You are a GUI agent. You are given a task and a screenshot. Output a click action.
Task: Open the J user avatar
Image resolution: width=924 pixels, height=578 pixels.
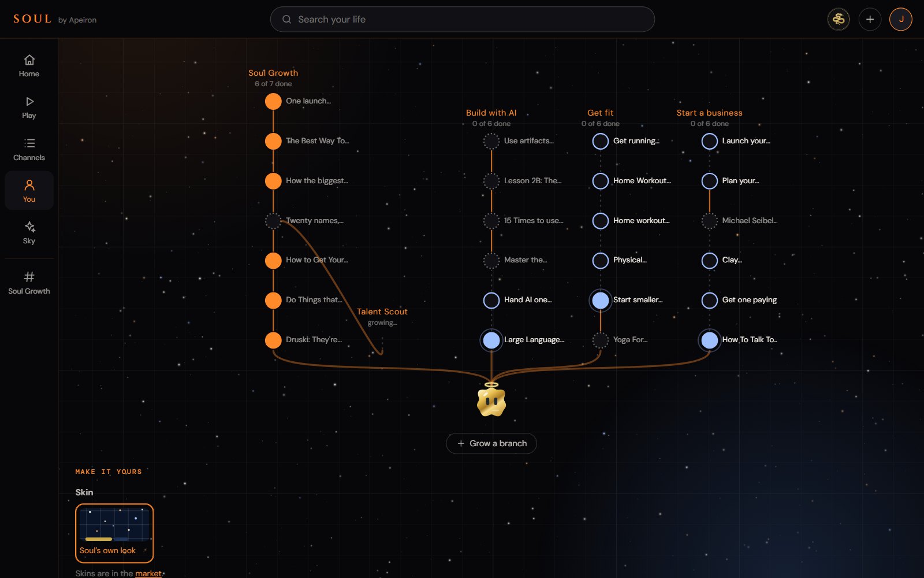click(901, 19)
